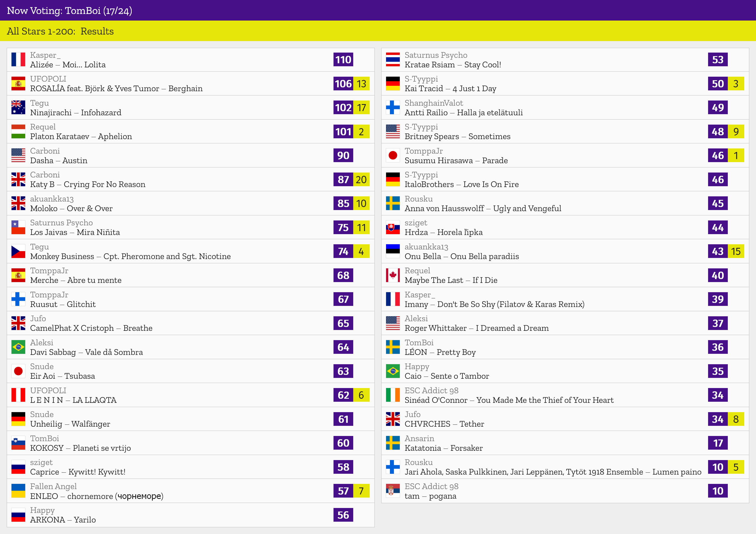Image resolution: width=756 pixels, height=534 pixels.
Task: Select the username "Fallen Angel" above ENLEO
Action: [x=53, y=486]
